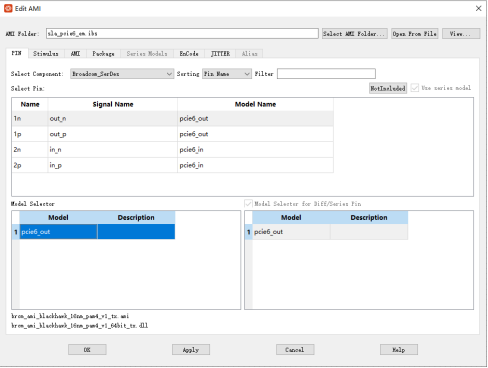Click Description header in Diff/Series Pin selector
488x368 pixels.
[369, 217]
